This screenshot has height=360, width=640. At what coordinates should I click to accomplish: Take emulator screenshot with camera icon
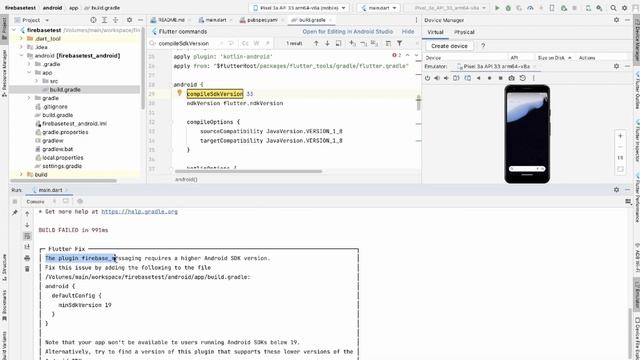(x=511, y=78)
